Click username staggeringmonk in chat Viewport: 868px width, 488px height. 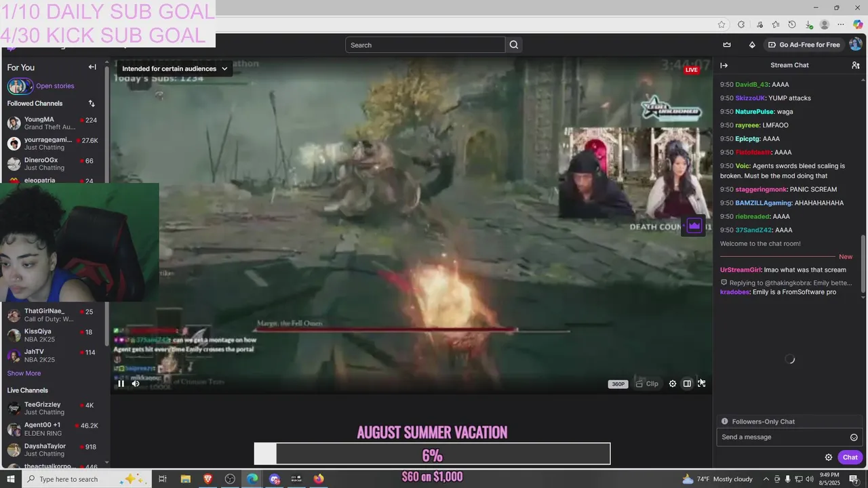coord(761,189)
